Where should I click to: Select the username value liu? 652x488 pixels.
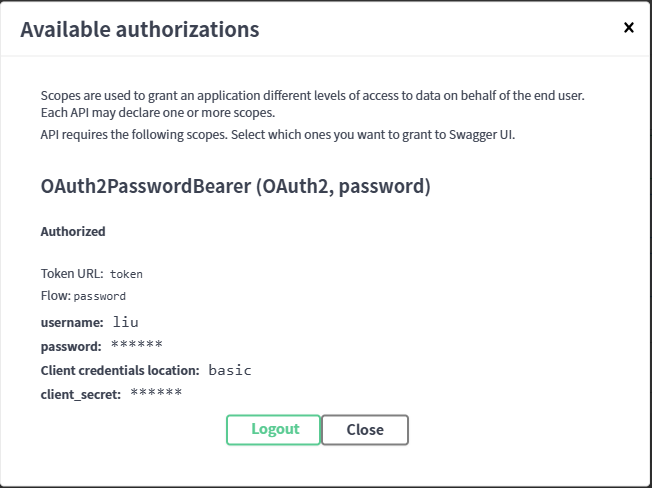tap(126, 322)
